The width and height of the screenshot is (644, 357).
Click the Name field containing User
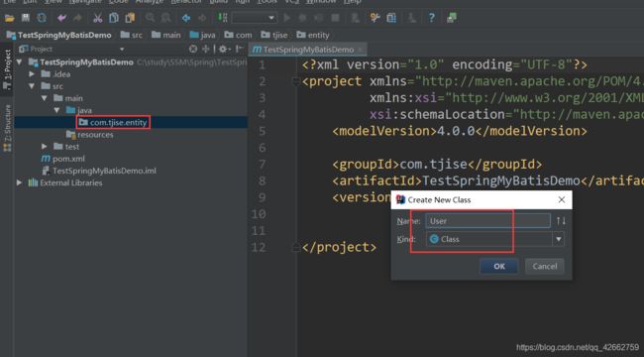pyautogui.click(x=487, y=221)
